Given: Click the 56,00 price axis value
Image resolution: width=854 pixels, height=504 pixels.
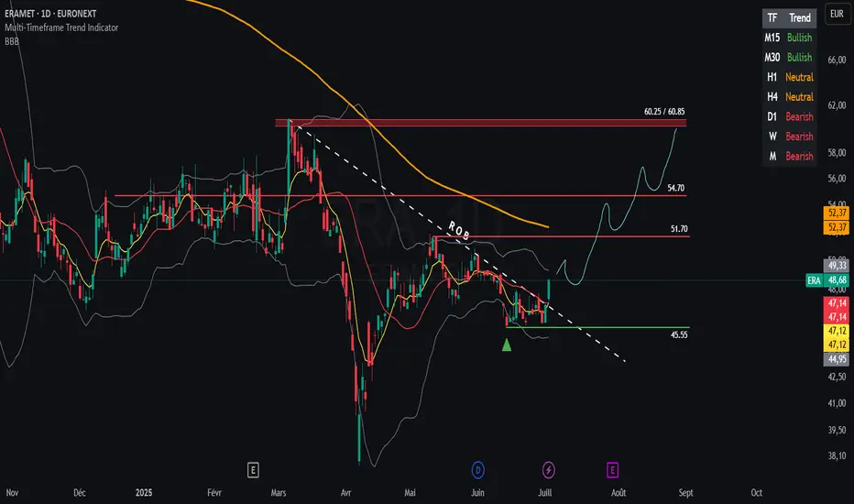Looking at the screenshot, I should click(x=838, y=179).
